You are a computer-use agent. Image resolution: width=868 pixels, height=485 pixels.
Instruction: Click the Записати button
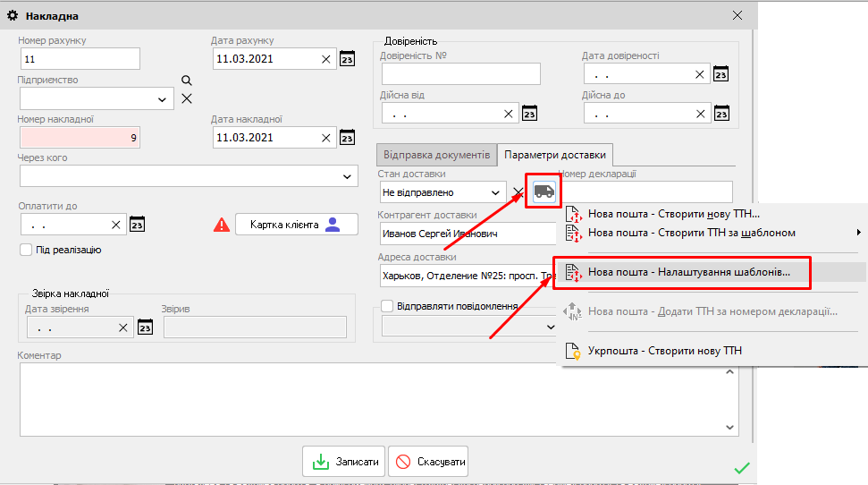345,462
